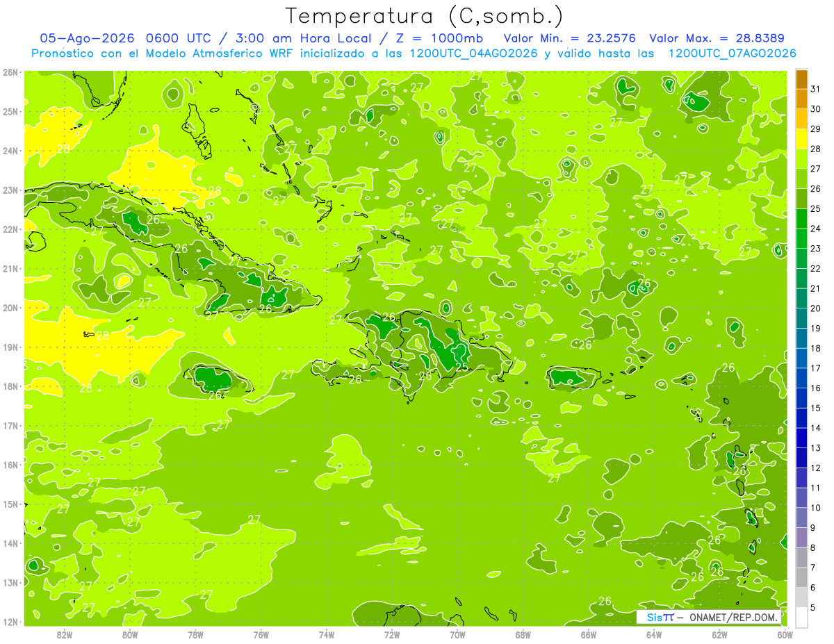Click the '26N' latitude axis label
This screenshot has height=644, width=834.
coord(10,72)
